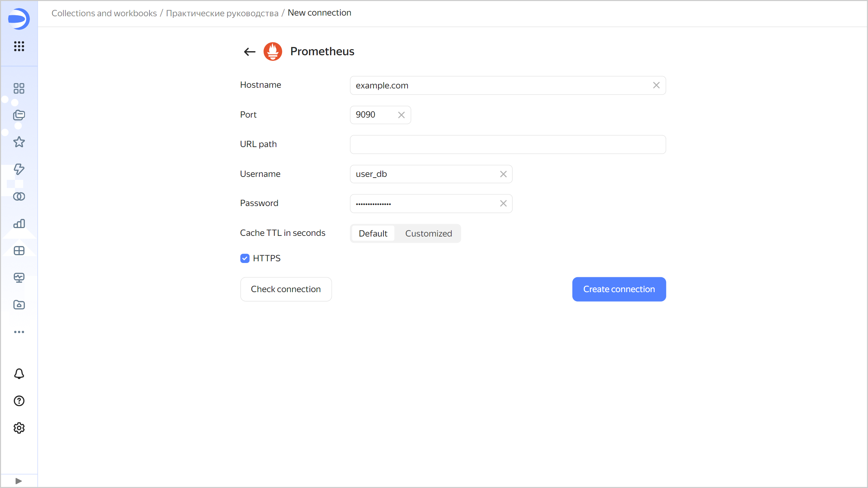
Task: Focus the URL path input field
Action: (508, 144)
